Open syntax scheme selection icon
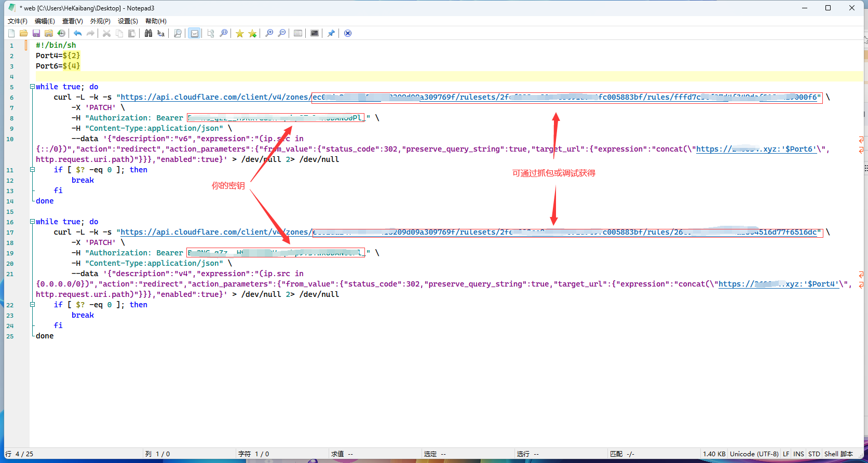This screenshot has height=463, width=868. coord(298,33)
